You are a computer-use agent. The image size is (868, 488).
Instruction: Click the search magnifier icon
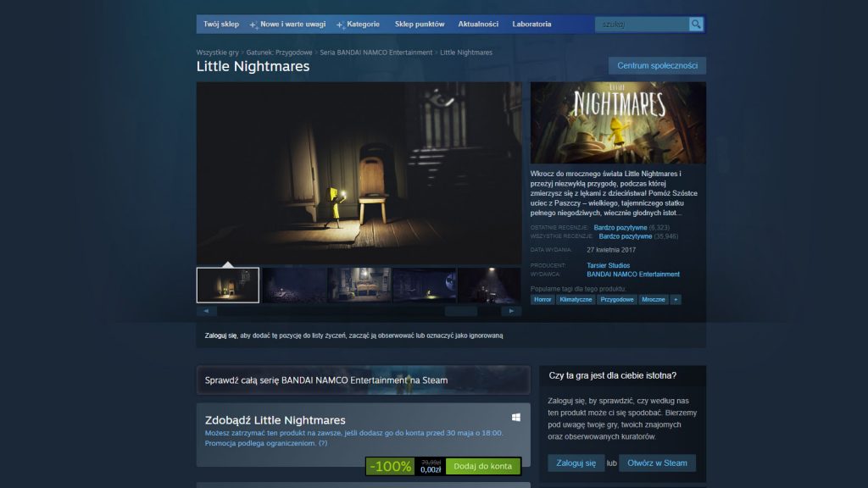696,25
